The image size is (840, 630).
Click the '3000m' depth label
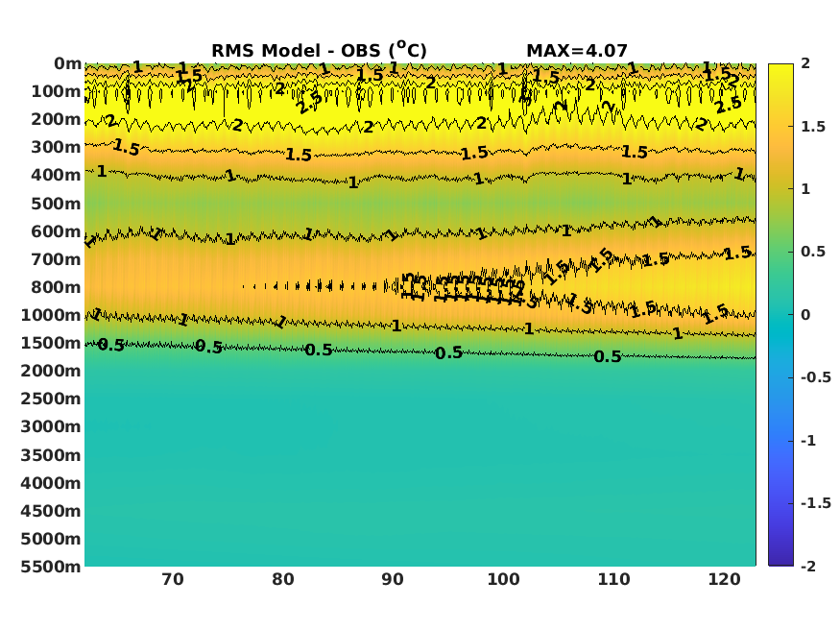[x=51, y=426]
